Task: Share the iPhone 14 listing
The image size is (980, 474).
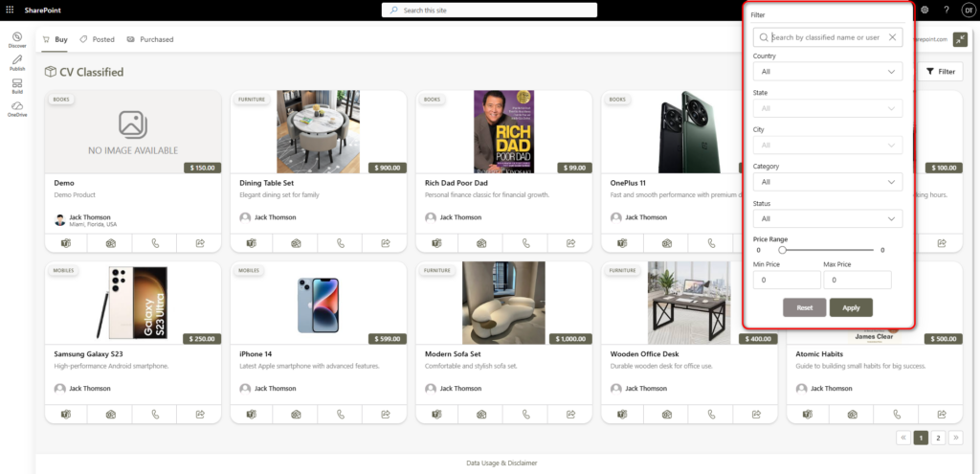Action: (385, 414)
